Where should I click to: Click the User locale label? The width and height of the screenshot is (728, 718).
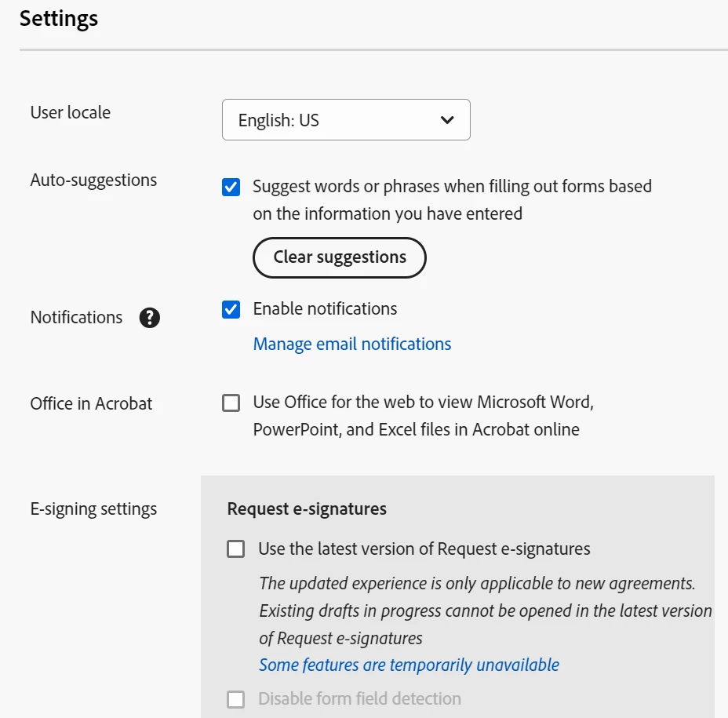(x=71, y=113)
